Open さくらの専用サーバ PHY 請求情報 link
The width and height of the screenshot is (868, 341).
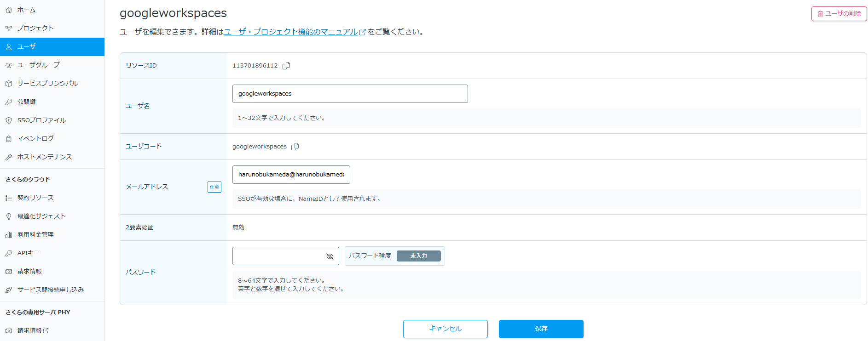click(x=52, y=331)
